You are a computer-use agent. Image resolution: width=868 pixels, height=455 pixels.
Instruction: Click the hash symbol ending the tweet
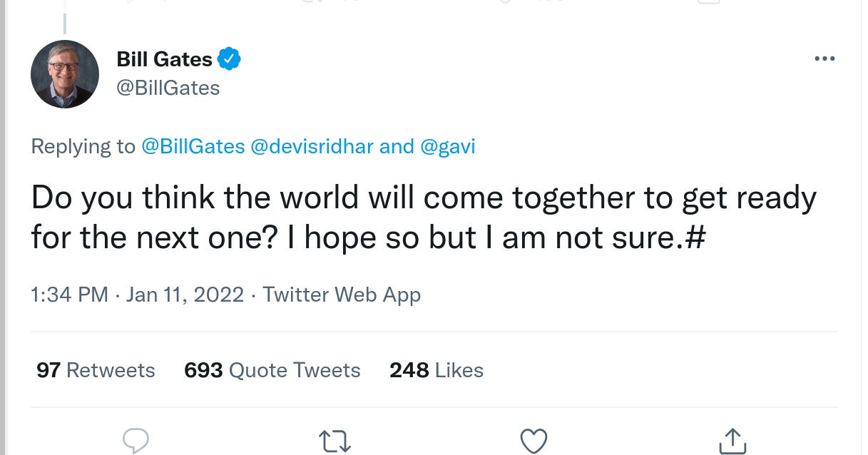[x=697, y=237]
